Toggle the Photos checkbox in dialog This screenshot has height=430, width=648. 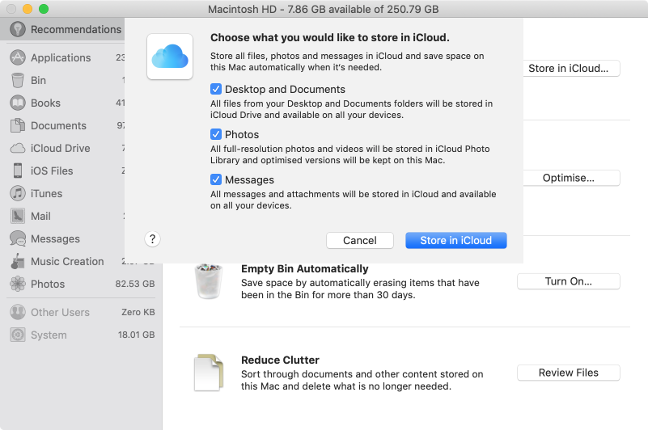point(216,135)
